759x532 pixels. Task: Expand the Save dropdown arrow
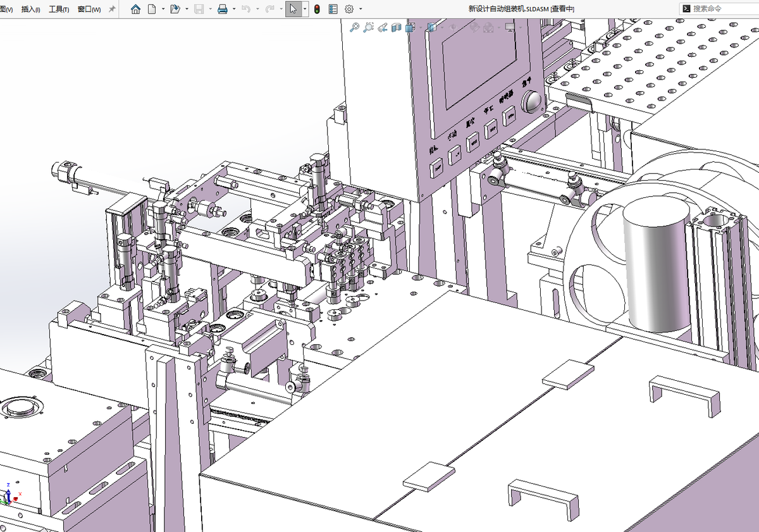[x=210, y=9]
